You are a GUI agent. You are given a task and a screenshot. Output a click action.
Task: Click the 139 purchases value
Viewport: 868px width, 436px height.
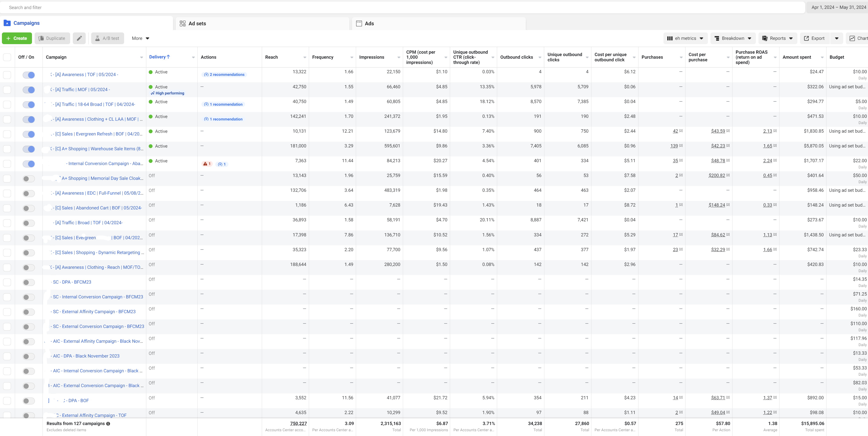pyautogui.click(x=674, y=146)
